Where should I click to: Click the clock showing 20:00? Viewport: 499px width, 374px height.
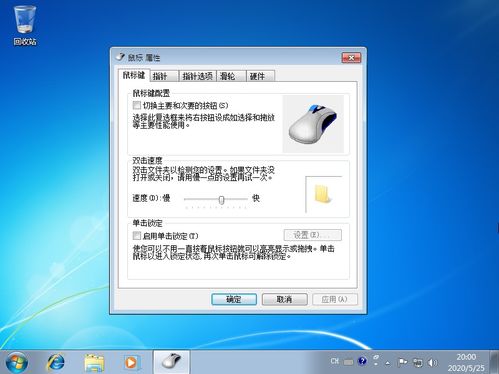(x=466, y=357)
